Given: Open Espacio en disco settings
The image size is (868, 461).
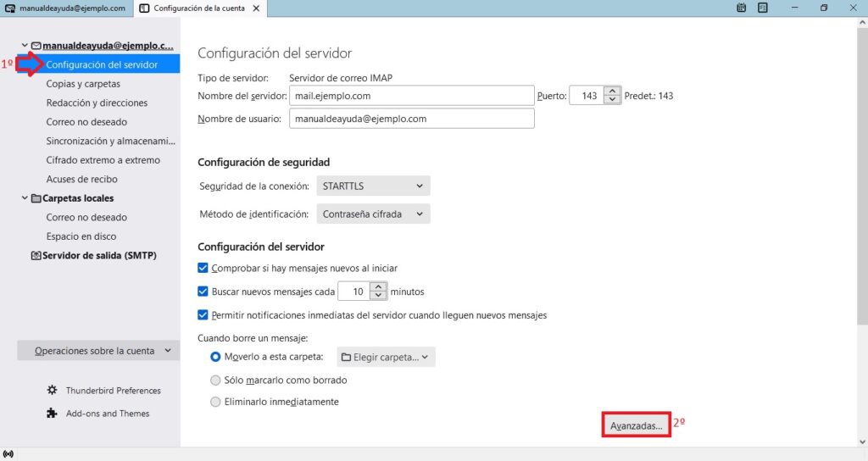Looking at the screenshot, I should [x=81, y=236].
